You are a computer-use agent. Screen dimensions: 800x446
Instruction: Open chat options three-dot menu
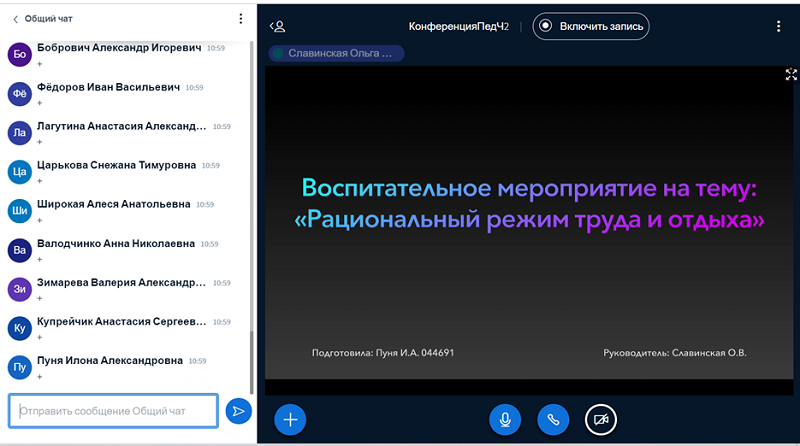tap(241, 19)
